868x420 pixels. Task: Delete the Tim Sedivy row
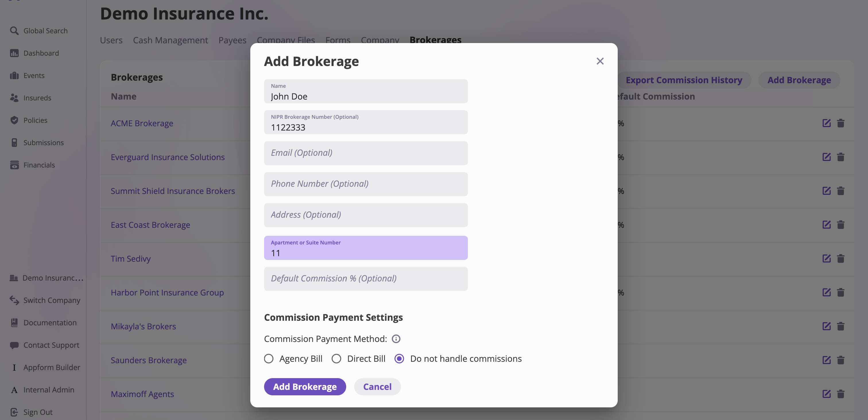pyautogui.click(x=840, y=258)
